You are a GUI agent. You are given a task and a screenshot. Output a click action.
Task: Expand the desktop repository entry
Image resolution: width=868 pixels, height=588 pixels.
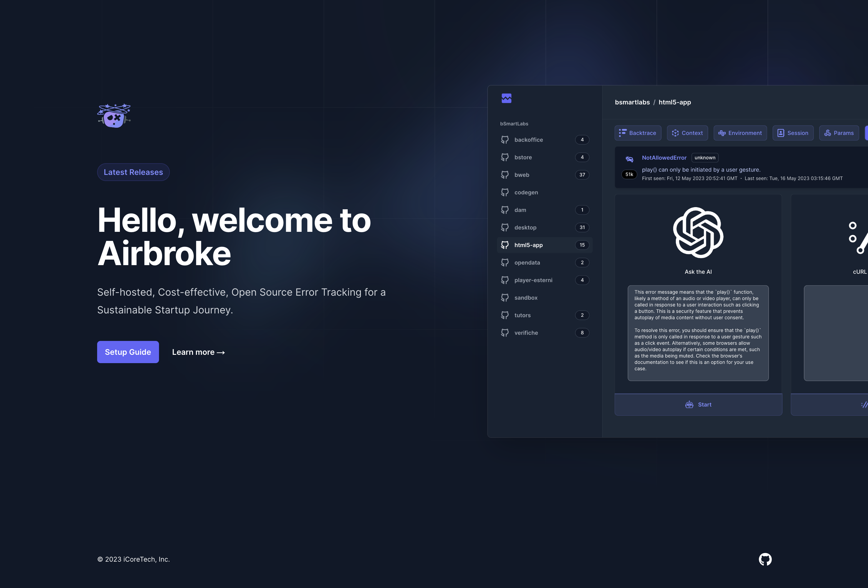[525, 227]
